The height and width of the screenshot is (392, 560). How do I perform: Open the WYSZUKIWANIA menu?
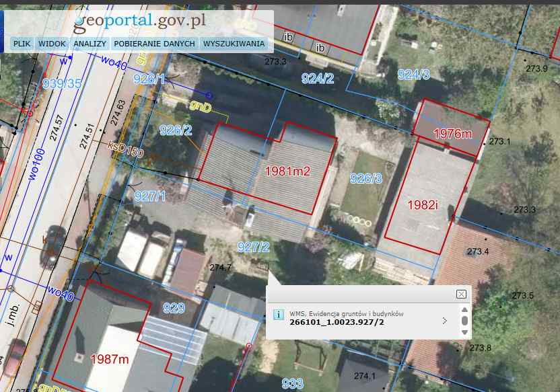click(x=233, y=44)
